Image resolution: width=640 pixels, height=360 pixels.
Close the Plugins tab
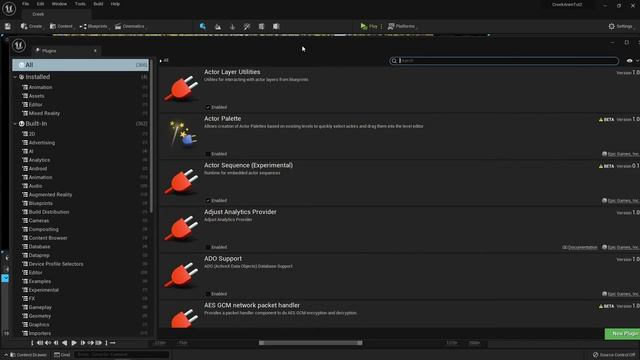pyautogui.click(x=95, y=51)
